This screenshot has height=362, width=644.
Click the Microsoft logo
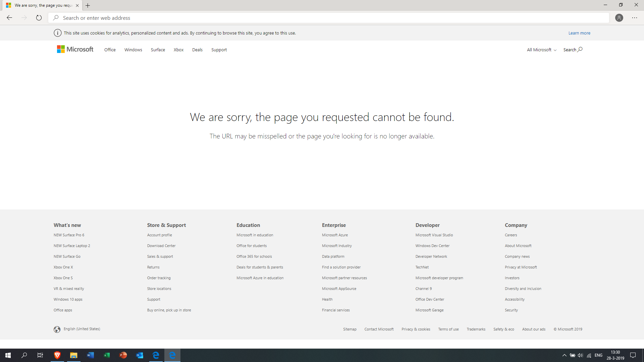point(75,49)
